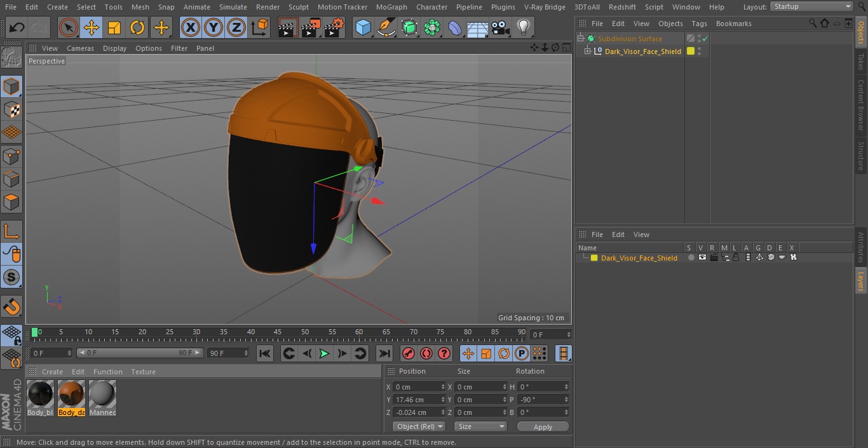Open the Simulate menu
Image resolution: width=868 pixels, height=448 pixels.
(x=233, y=7)
